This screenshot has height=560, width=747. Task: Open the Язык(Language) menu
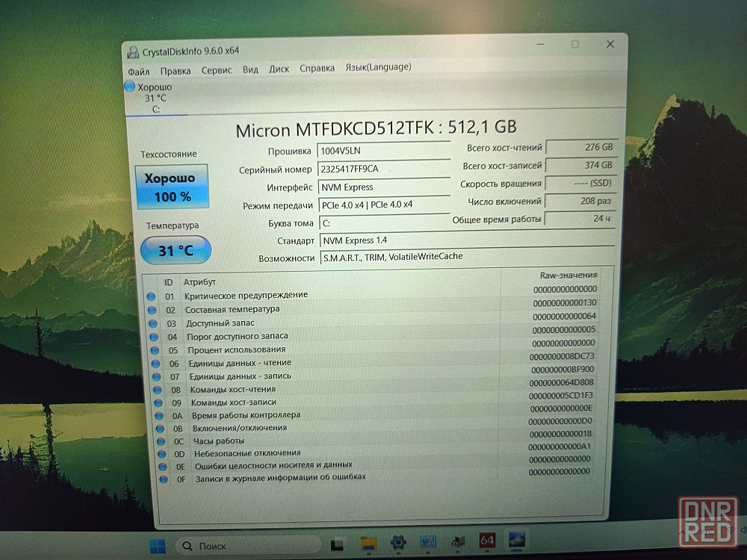377,67
